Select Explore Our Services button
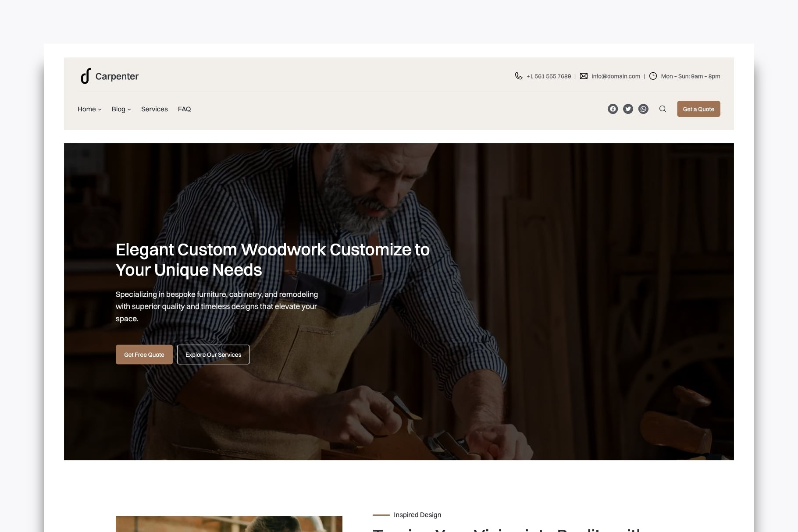Screen dimensions: 798x532 (213, 355)
